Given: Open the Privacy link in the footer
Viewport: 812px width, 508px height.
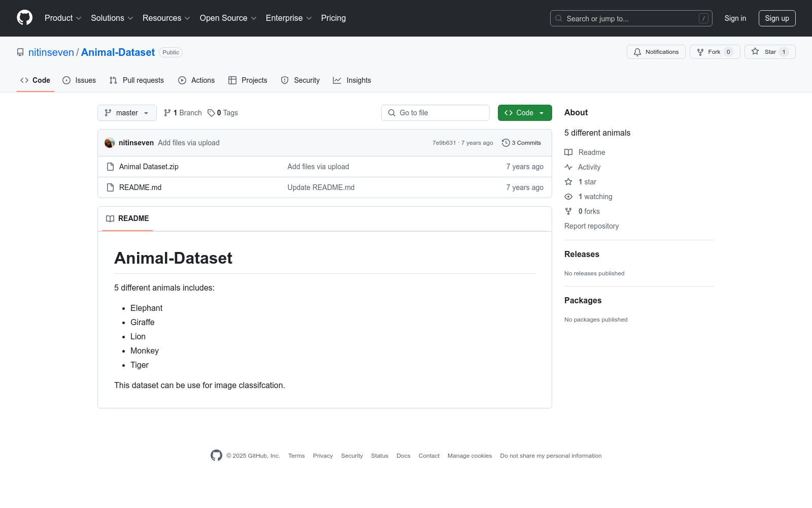Looking at the screenshot, I should (323, 456).
